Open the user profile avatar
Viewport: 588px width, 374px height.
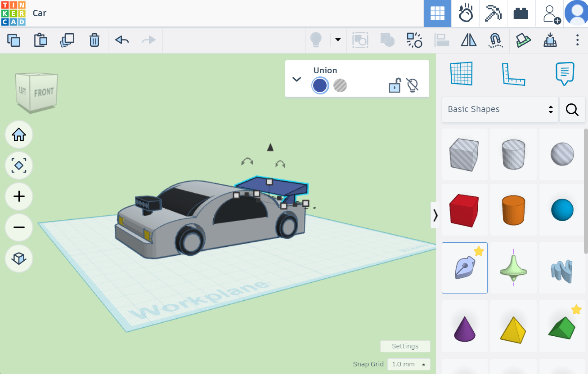tap(576, 13)
